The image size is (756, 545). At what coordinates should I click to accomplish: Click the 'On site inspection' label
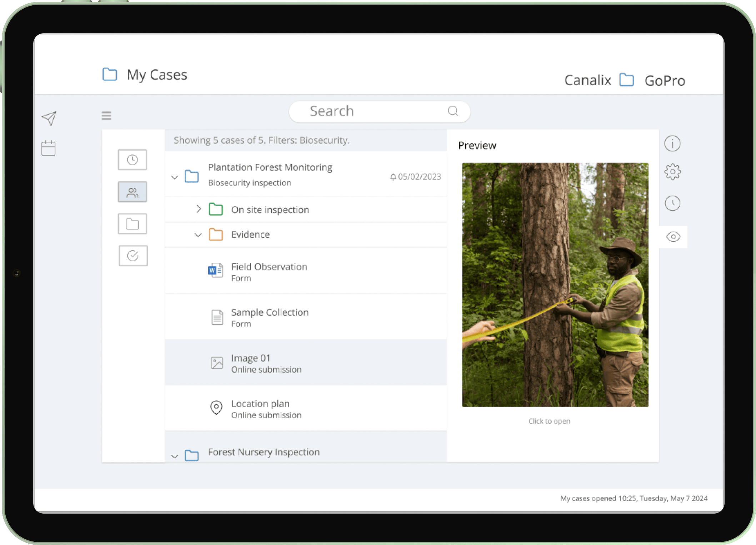[x=270, y=210]
